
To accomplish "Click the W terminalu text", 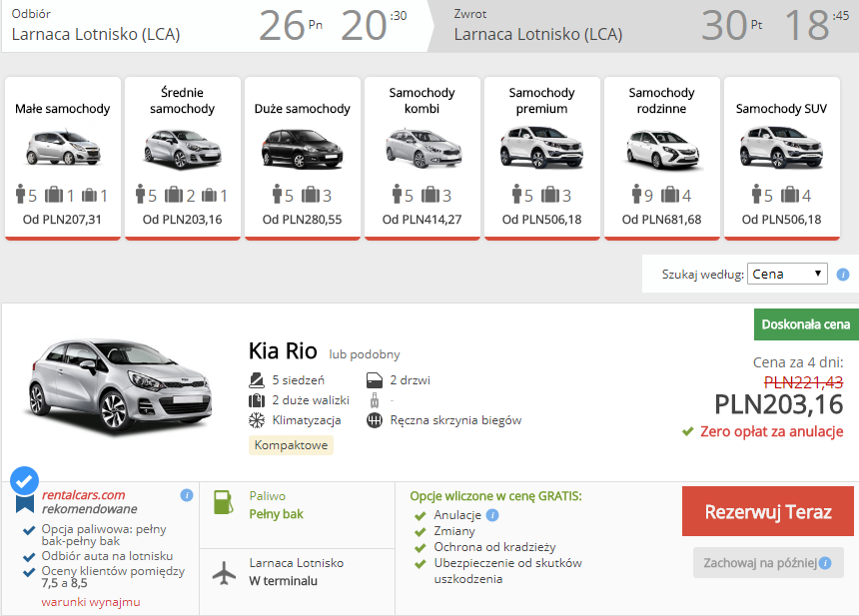I will point(284,581).
